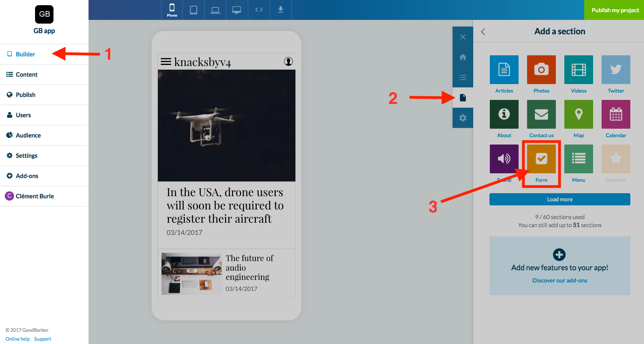This screenshot has width=644, height=344.
Task: Go to Settings in the sidebar
Action: pyautogui.click(x=27, y=156)
